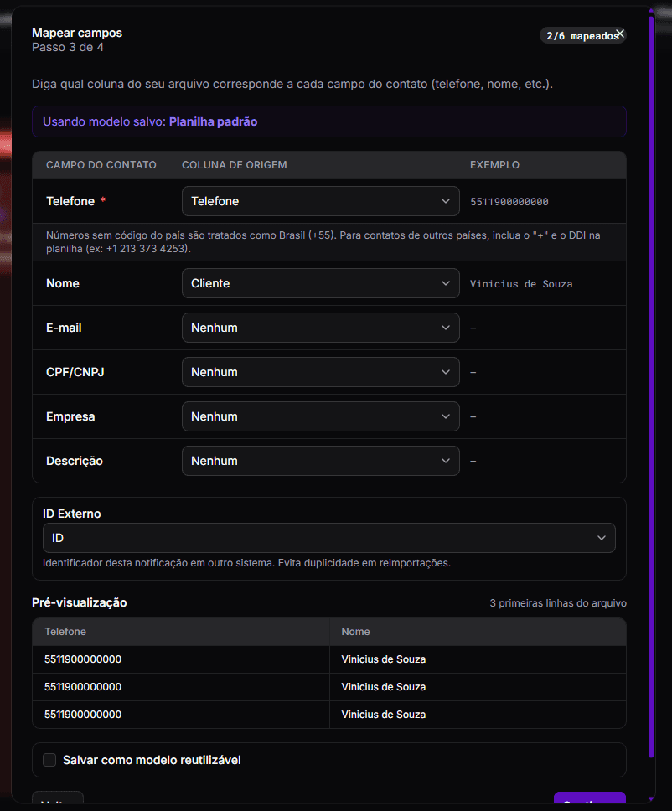672x811 pixels.
Task: Click the 2/6 mapeados badge
Action: pyautogui.click(x=582, y=36)
